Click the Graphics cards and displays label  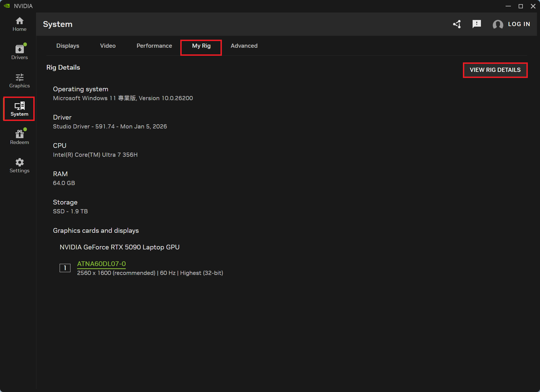pyautogui.click(x=96, y=231)
